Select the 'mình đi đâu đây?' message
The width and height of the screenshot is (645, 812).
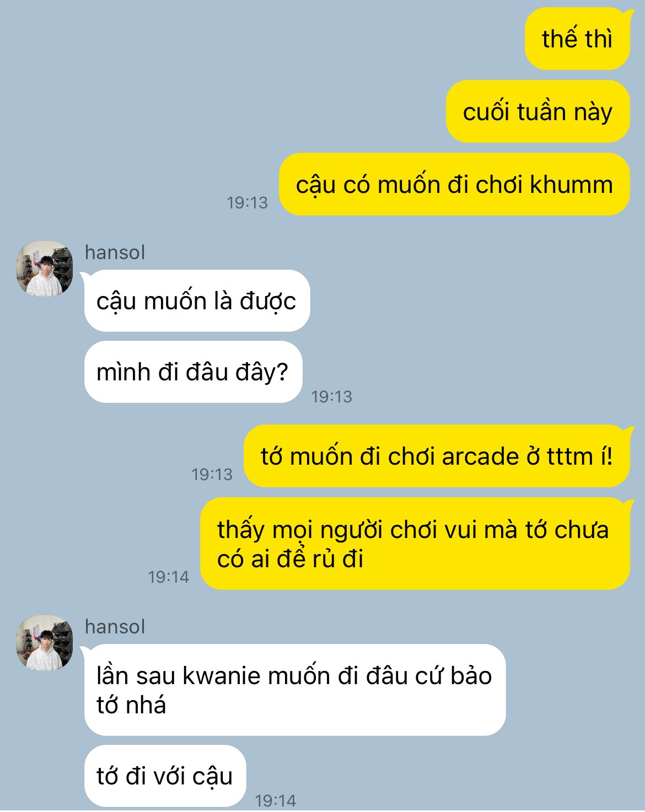click(x=193, y=372)
